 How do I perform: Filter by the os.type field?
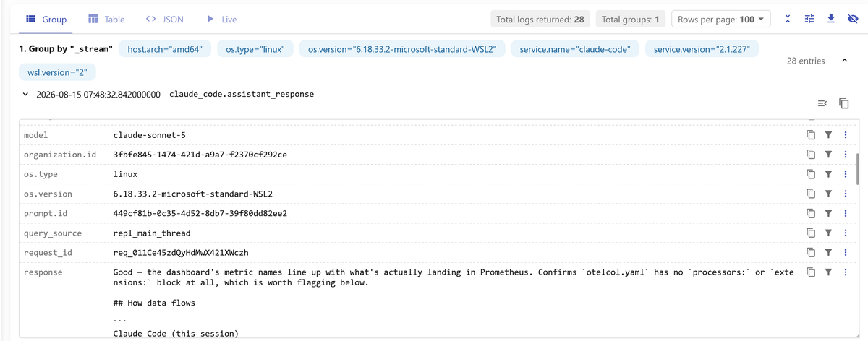click(x=828, y=174)
